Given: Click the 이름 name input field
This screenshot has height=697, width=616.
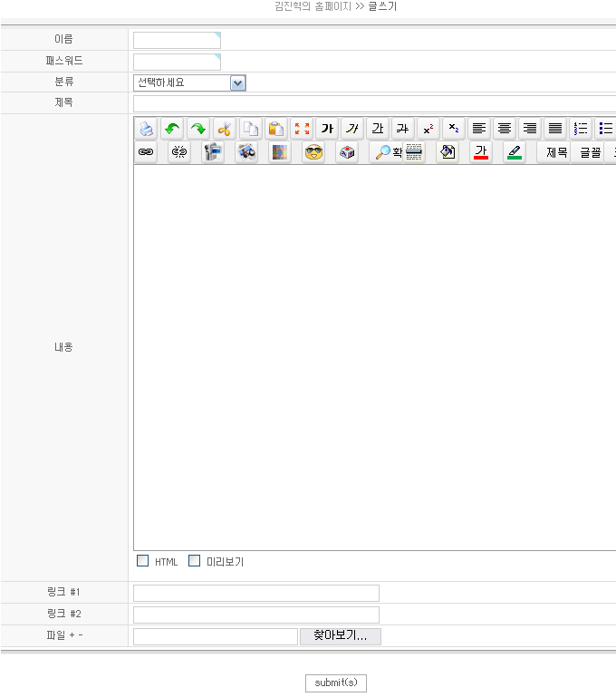Looking at the screenshot, I should point(177,40).
